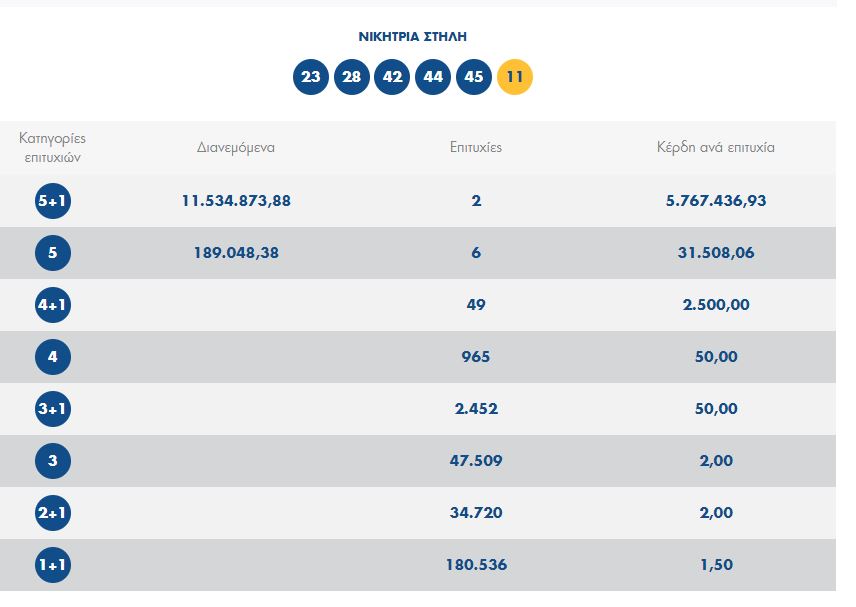
Task: Click the Διανεμόμενα column header
Action: click(236, 147)
